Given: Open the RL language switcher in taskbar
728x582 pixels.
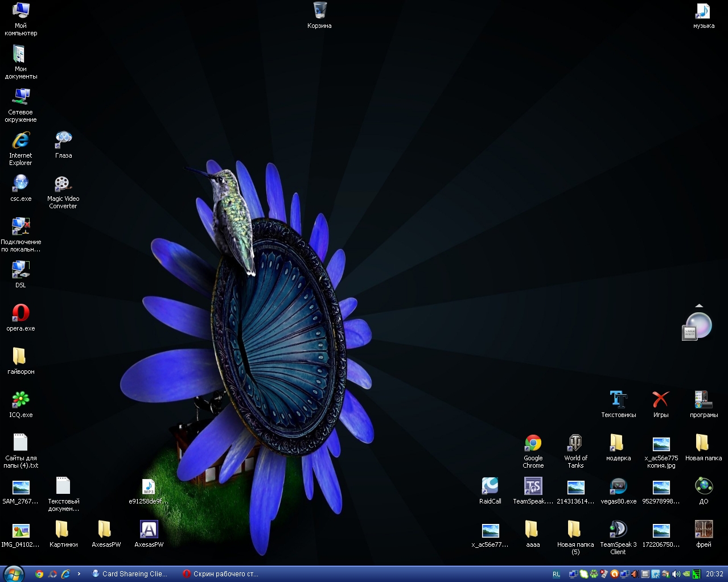Looking at the screenshot, I should click(556, 574).
